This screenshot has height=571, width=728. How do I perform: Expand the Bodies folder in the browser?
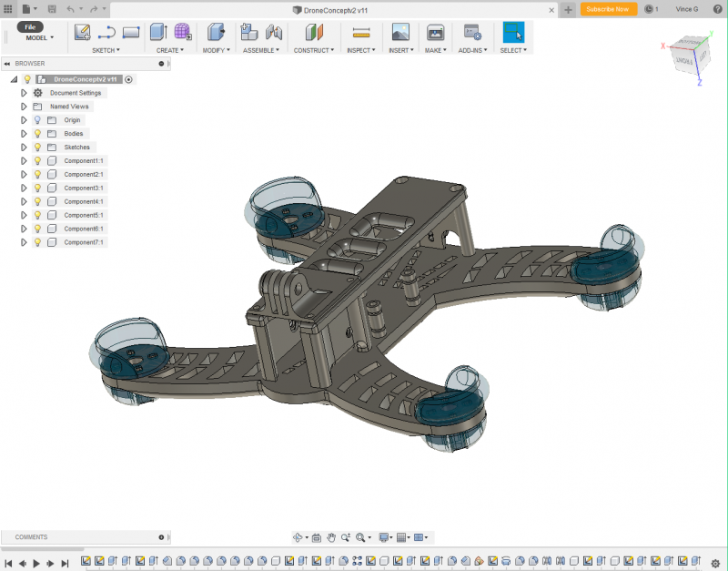pos(23,133)
